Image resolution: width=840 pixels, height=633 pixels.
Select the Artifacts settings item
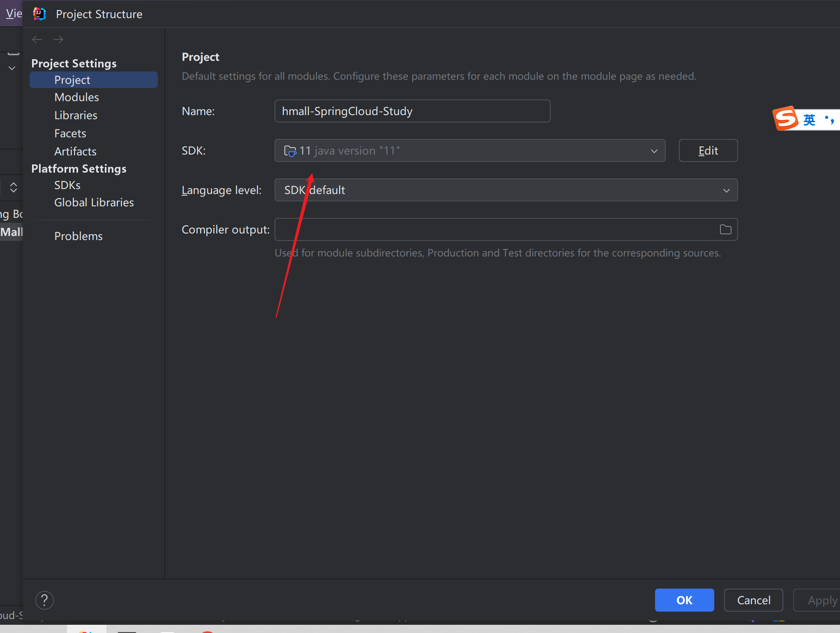tap(75, 152)
